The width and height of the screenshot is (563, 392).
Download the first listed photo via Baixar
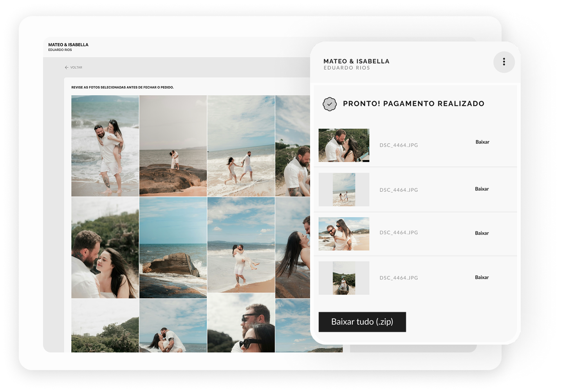tap(482, 142)
